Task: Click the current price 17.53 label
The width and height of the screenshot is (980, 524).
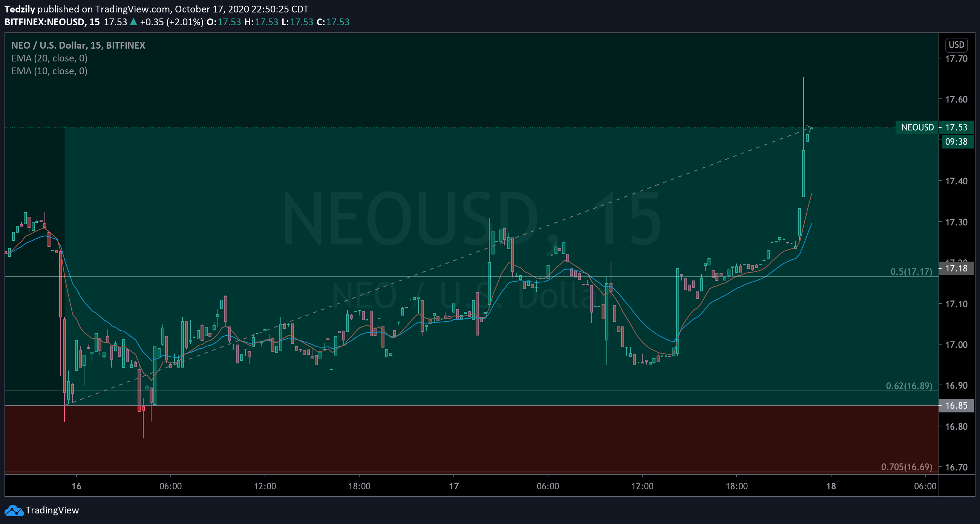Action: click(x=956, y=127)
